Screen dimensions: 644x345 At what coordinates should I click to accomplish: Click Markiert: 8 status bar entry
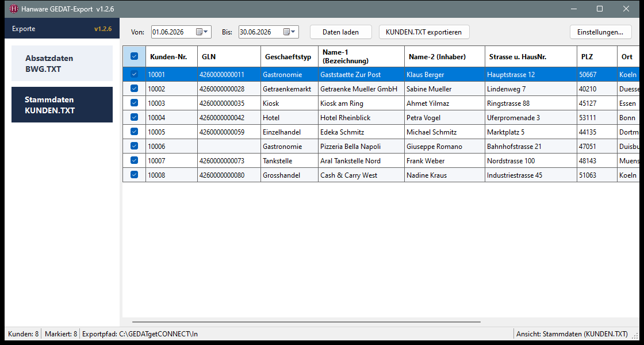point(61,334)
